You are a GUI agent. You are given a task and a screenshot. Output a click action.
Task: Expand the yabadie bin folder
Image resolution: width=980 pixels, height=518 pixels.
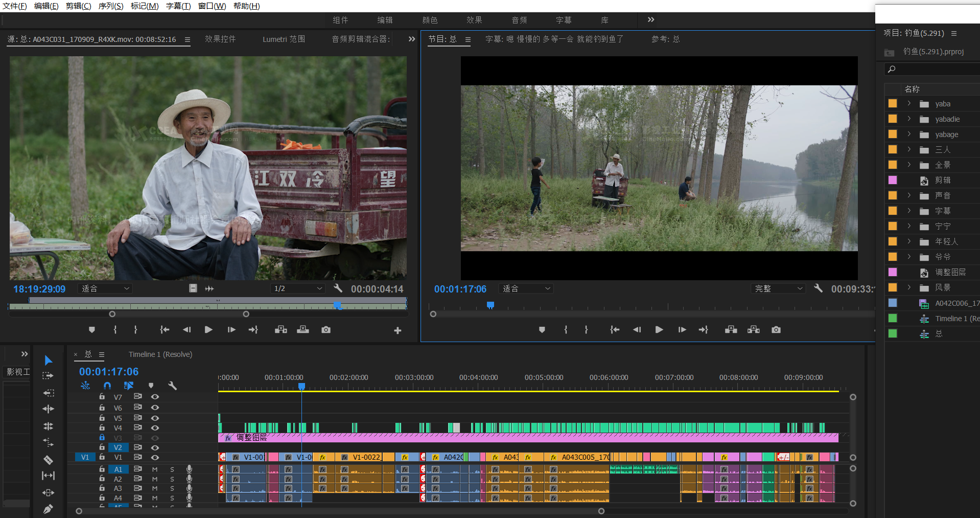tap(909, 119)
